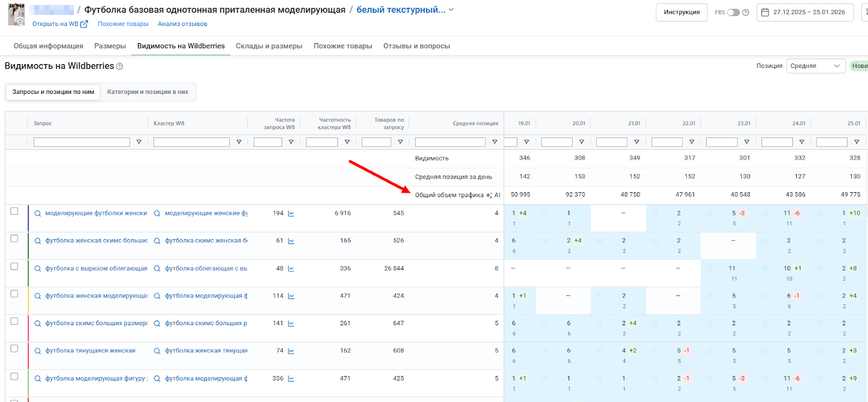Click the Запрос filter text field
Image resolution: width=868 pixels, height=402 pixels.
pyautogui.click(x=81, y=142)
